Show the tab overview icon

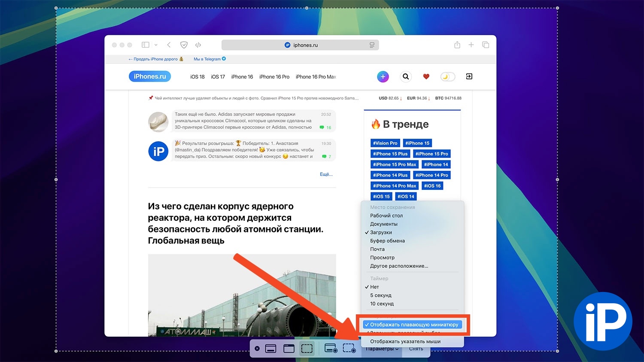click(x=486, y=45)
